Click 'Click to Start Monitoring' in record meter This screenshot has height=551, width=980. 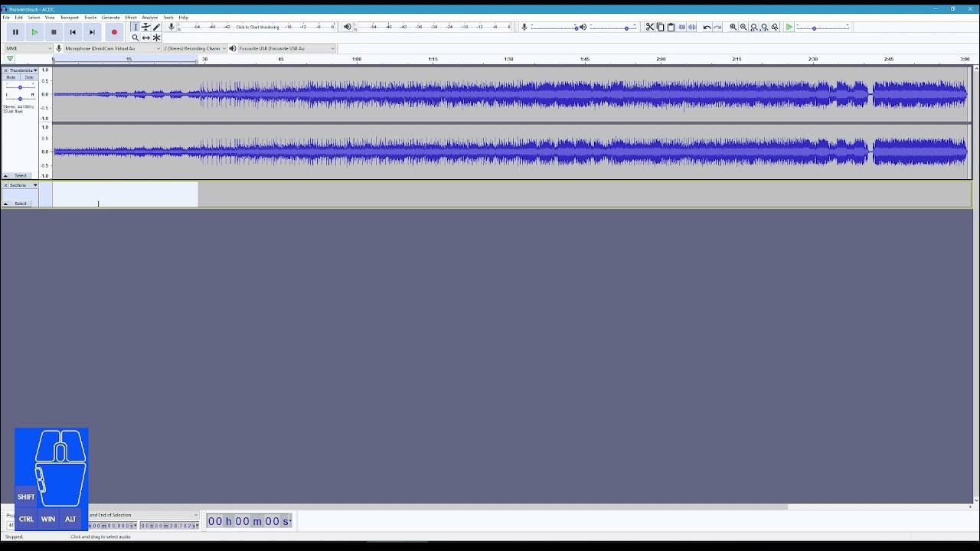coord(257,27)
